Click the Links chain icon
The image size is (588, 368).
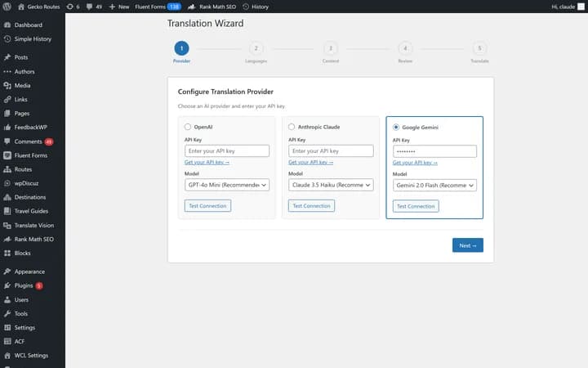7,100
